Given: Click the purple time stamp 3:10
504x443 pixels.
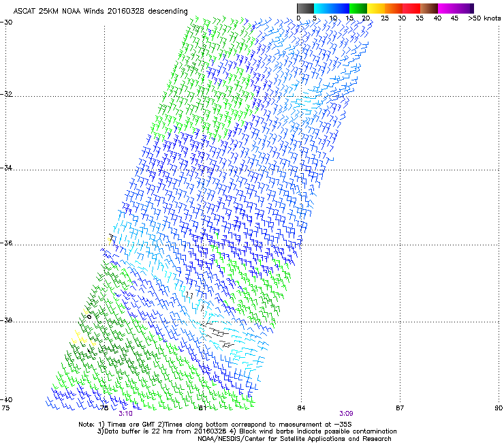Looking at the screenshot, I should point(126,414).
